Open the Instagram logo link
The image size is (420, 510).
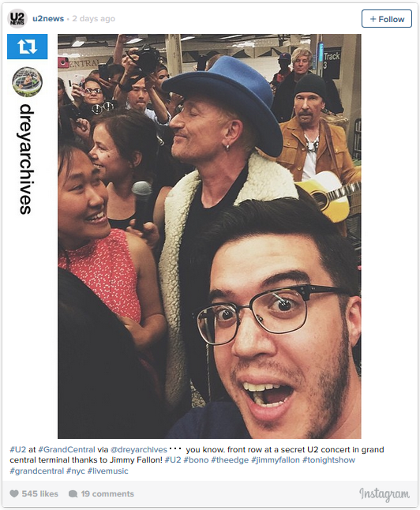pos(384,494)
